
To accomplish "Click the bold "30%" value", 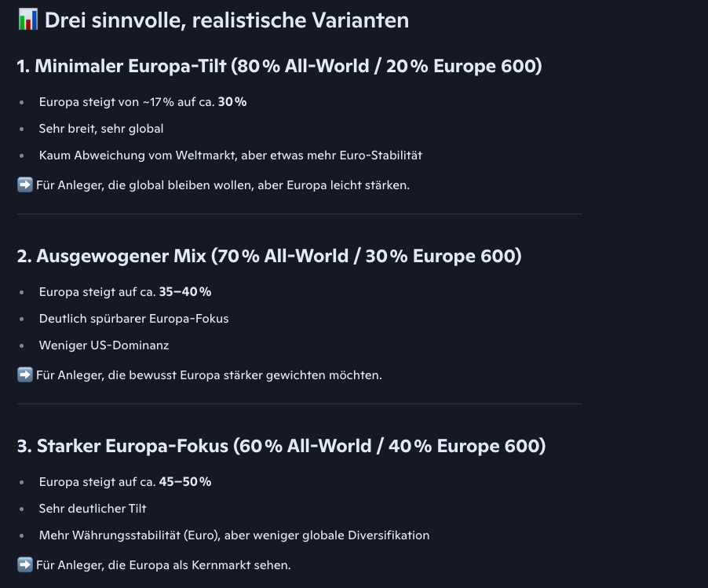I will click(232, 102).
